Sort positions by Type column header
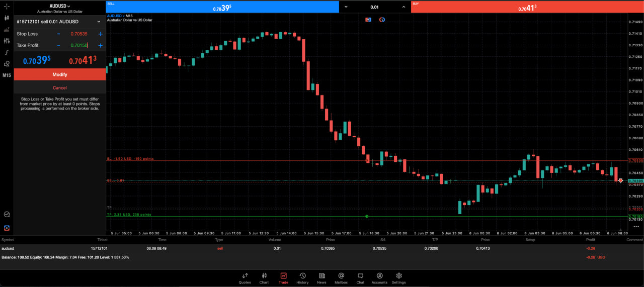This screenshot has height=287, width=644. pyautogui.click(x=219, y=240)
